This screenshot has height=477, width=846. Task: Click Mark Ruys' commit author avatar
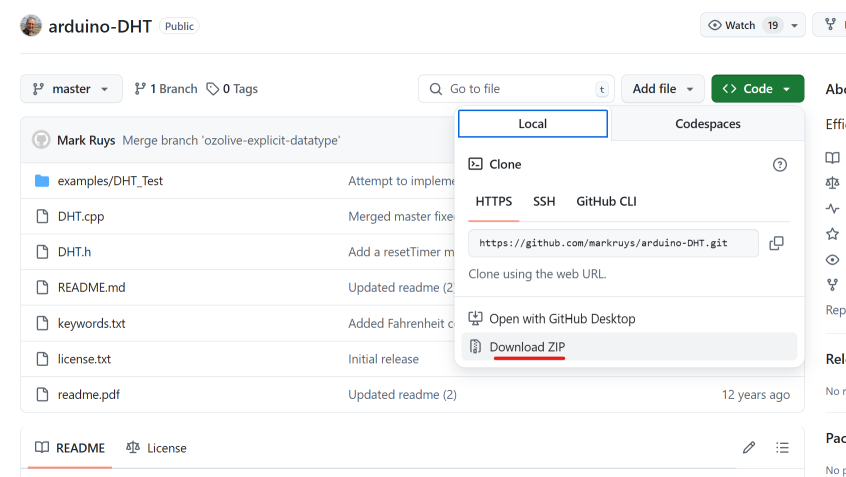41,140
